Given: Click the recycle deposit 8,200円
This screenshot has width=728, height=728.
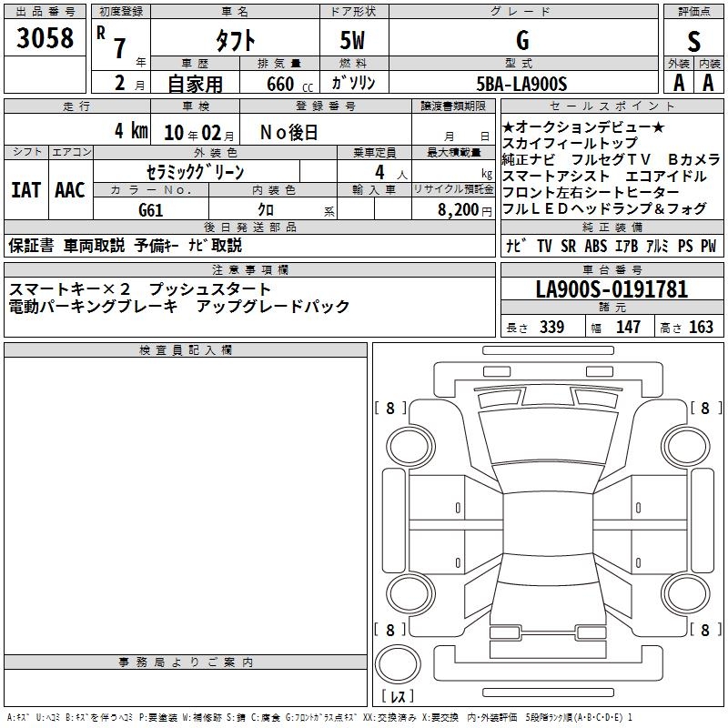Looking at the screenshot, I should pyautogui.click(x=464, y=210).
